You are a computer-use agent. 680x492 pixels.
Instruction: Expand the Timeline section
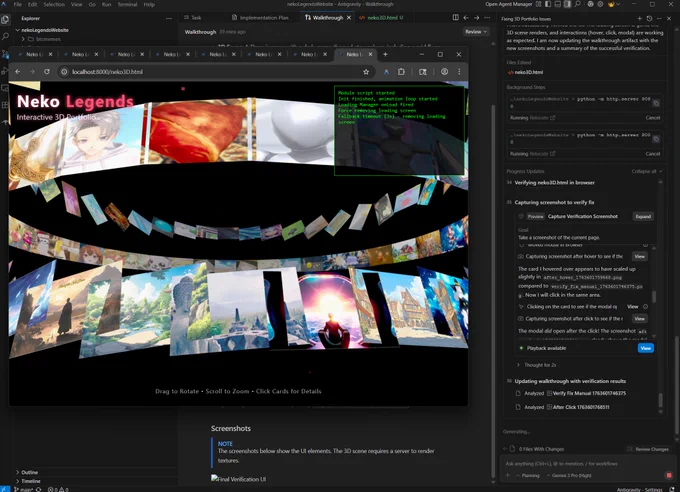coord(28,481)
